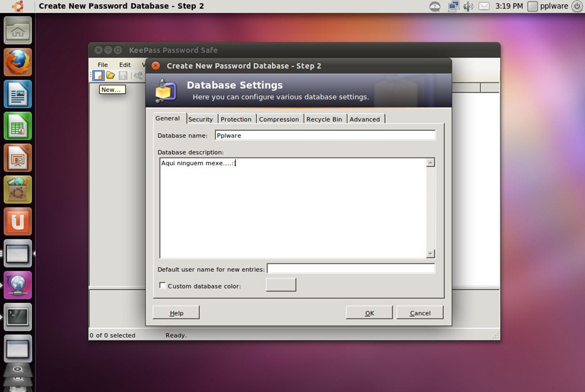Viewport: 585px width, 392px height.
Task: Open Ubuntu One from the launcher
Action: tap(18, 221)
